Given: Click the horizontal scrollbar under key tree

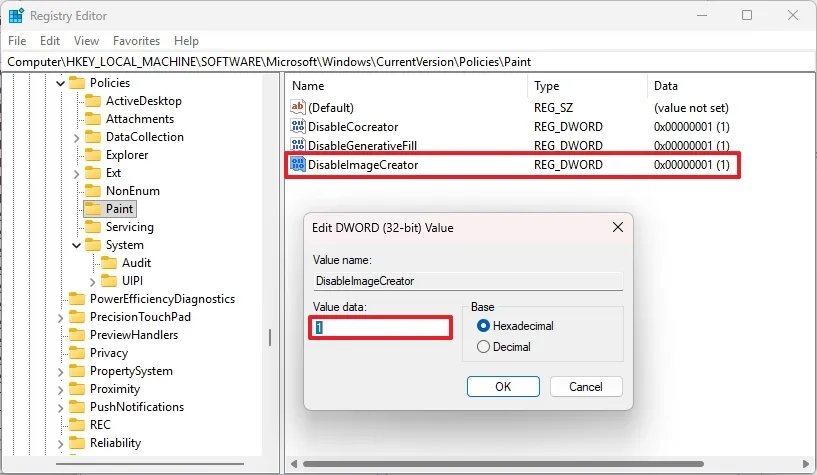Looking at the screenshot, I should tap(150, 464).
